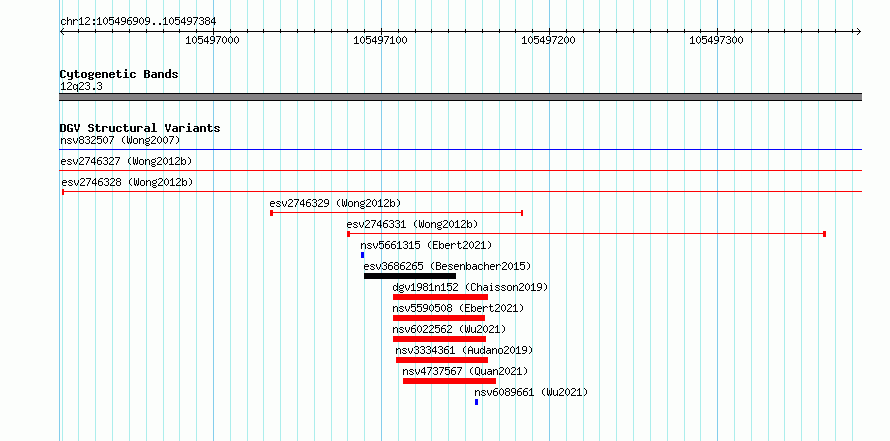Click the dgv1981n152 (Chaisson2019) label

[x=471, y=287]
